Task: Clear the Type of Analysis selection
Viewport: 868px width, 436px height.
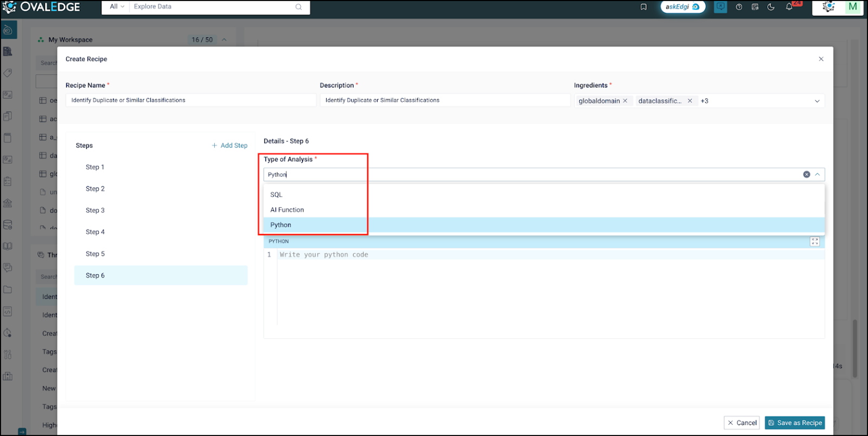Action: tap(807, 175)
